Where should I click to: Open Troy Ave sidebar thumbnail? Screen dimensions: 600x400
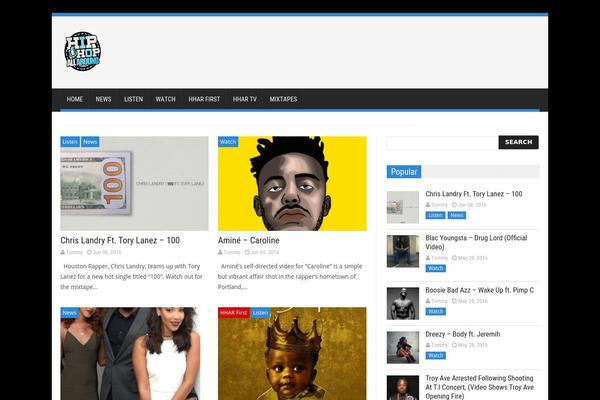point(403,388)
